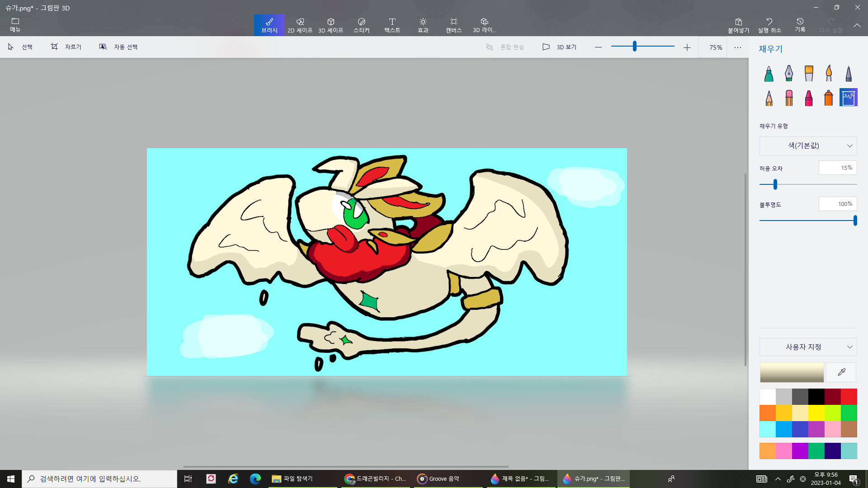Select the oil brush tool

(x=808, y=73)
